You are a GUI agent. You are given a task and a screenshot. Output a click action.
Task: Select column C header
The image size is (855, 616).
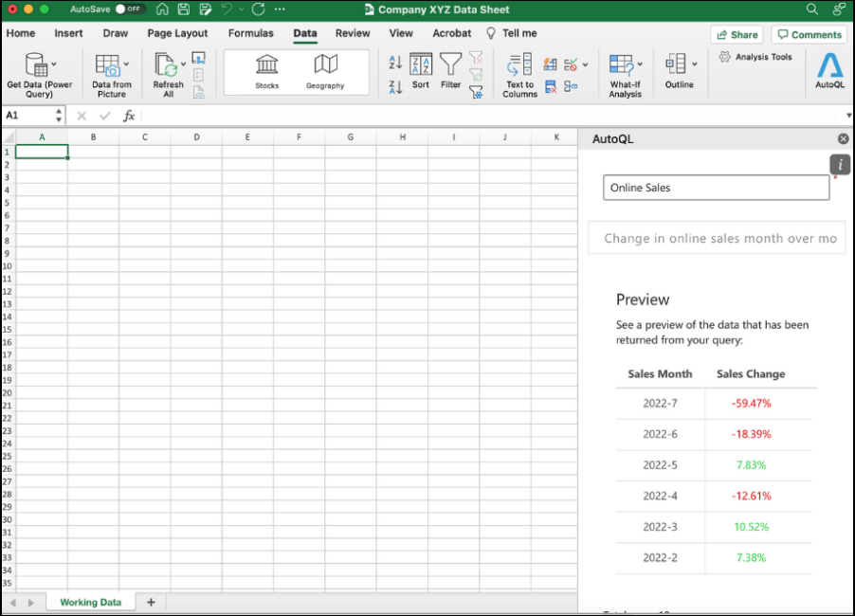(x=144, y=136)
